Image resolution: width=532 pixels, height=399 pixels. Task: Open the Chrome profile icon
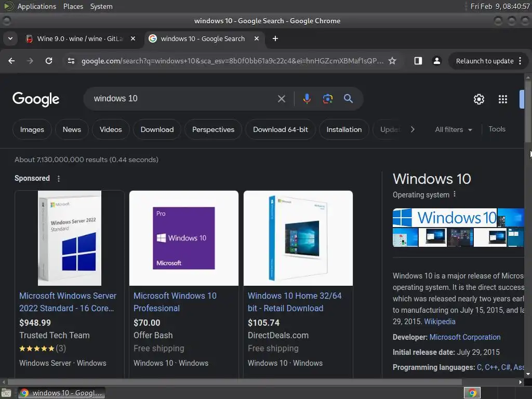(x=436, y=61)
